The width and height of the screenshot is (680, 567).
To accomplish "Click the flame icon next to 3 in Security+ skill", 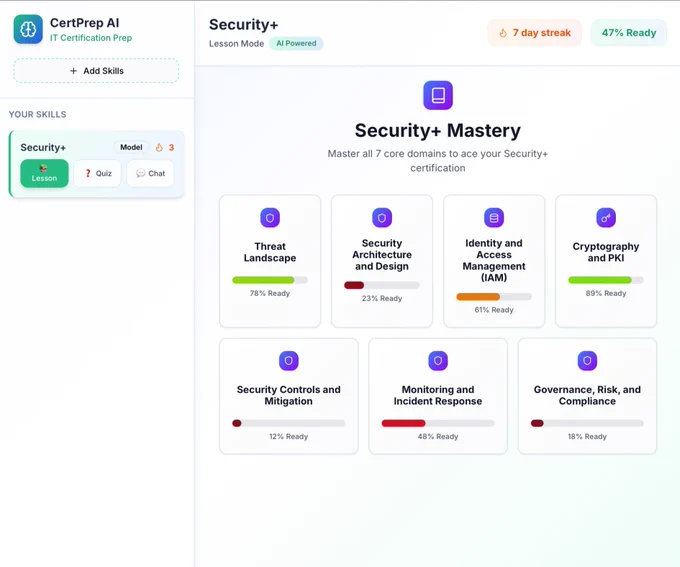I will (159, 147).
